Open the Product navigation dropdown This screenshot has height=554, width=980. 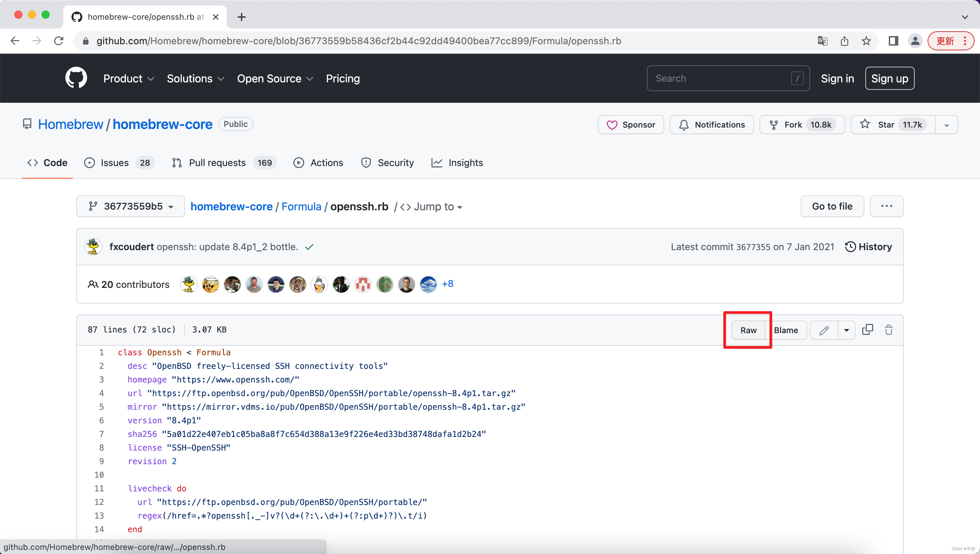click(128, 78)
